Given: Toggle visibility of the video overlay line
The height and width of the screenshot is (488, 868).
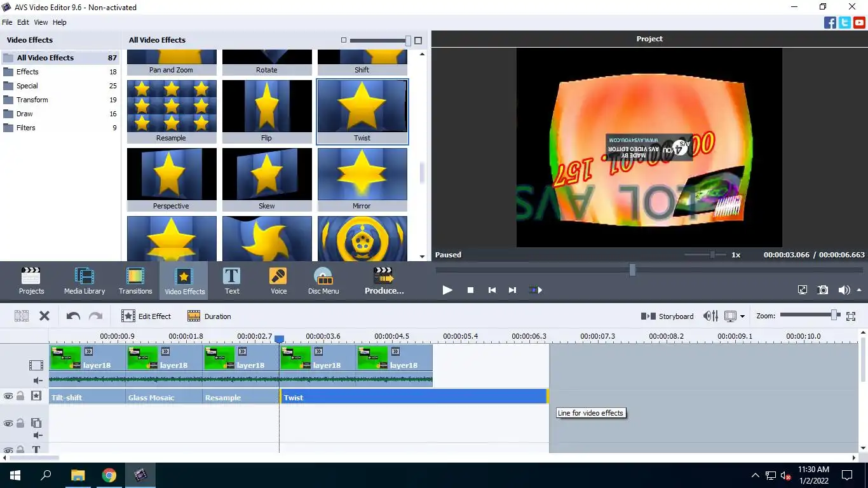Looking at the screenshot, I should pyautogui.click(x=8, y=423).
